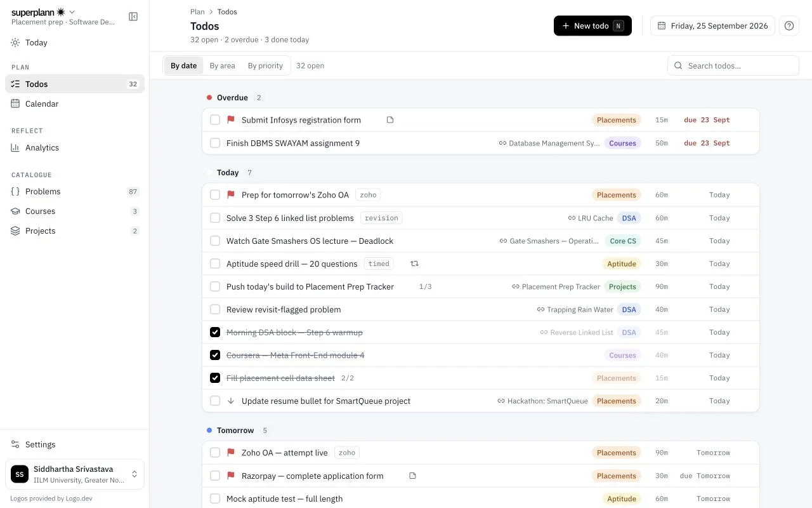812x508 pixels.
Task: Click the New todo button
Action: (593, 26)
